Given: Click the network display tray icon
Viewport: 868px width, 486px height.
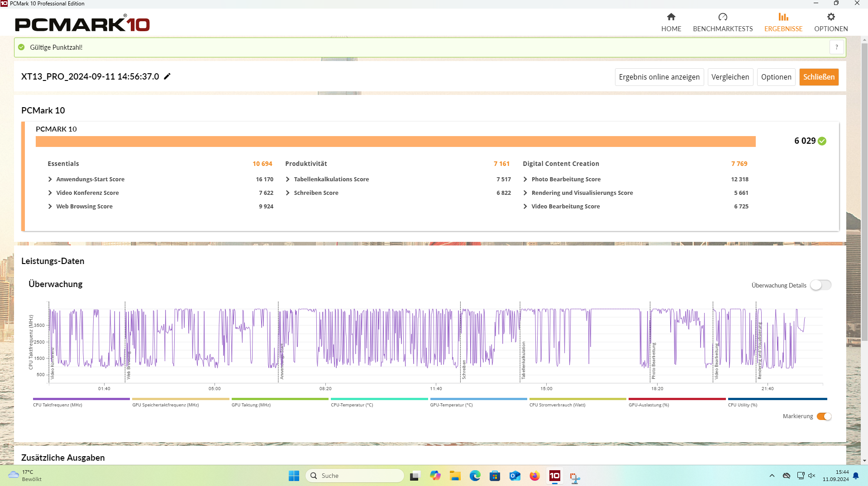Looking at the screenshot, I should click(x=801, y=476).
